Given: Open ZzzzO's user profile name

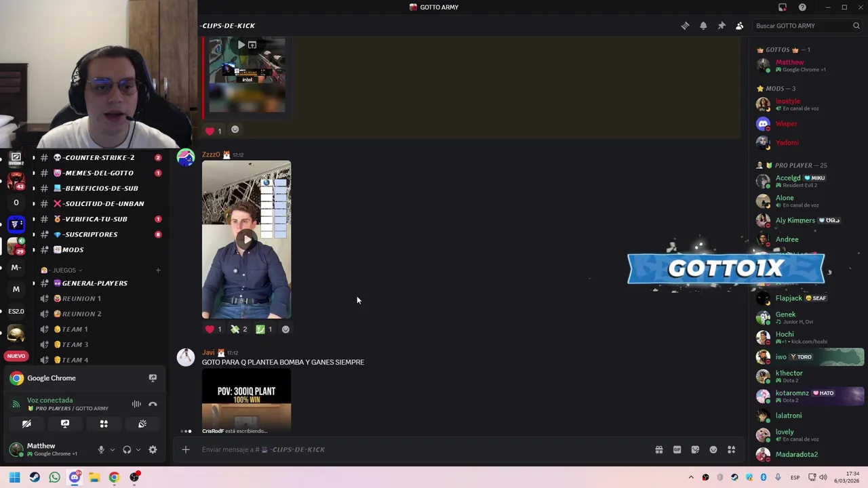Looking at the screenshot, I should pyautogui.click(x=211, y=155).
